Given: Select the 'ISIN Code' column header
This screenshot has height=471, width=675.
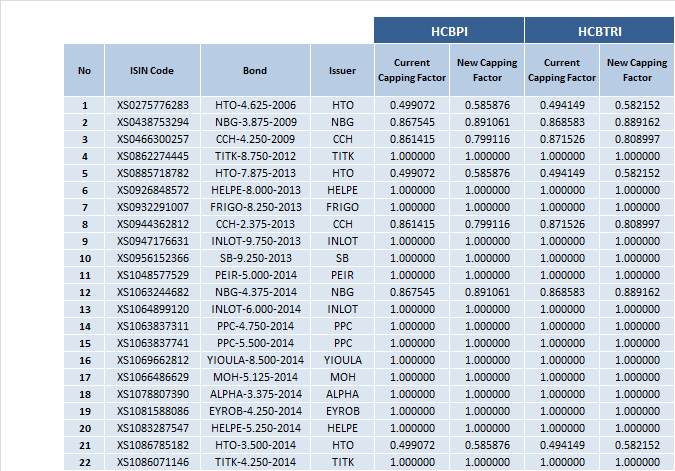Looking at the screenshot, I should pyautogui.click(x=152, y=70).
